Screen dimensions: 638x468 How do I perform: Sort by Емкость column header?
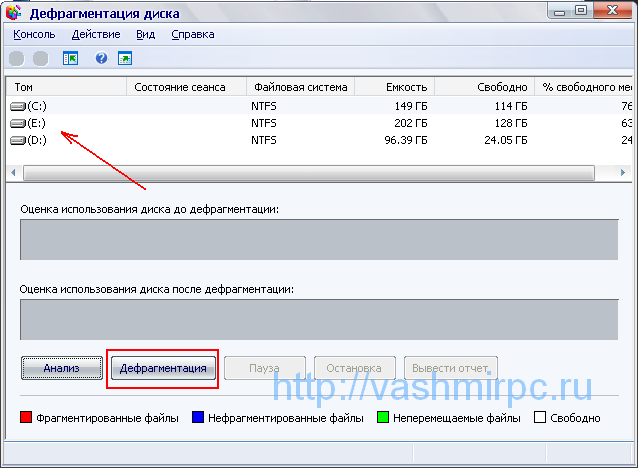(395, 87)
